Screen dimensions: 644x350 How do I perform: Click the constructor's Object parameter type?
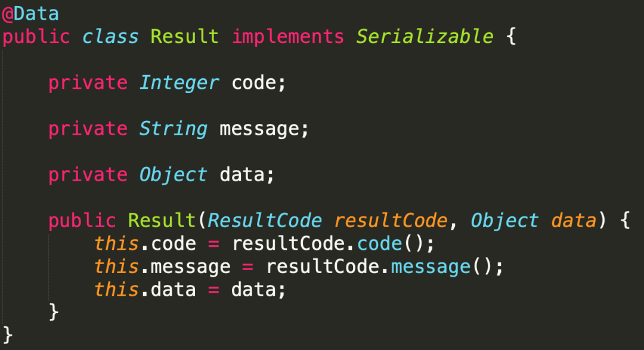click(x=504, y=221)
